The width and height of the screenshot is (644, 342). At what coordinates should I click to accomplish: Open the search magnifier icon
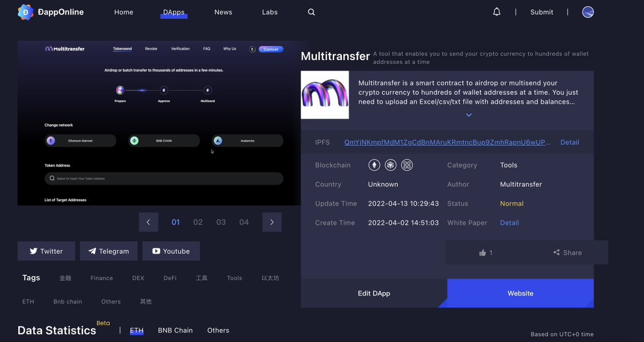(311, 12)
